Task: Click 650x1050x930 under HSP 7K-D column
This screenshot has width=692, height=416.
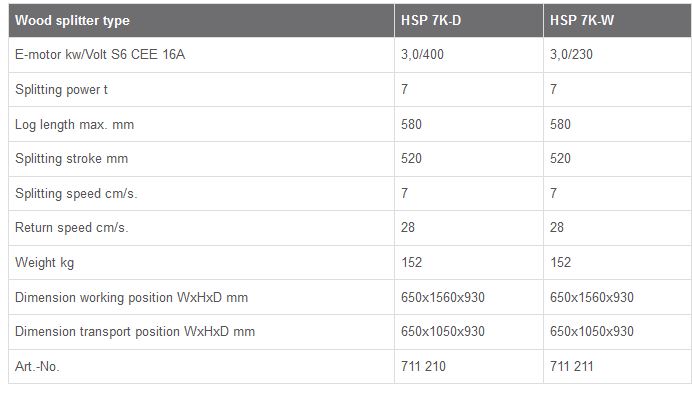Action: pyautogui.click(x=442, y=332)
